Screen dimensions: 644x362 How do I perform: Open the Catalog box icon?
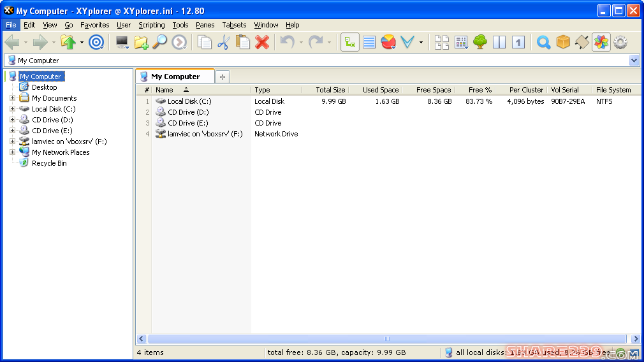coord(562,42)
